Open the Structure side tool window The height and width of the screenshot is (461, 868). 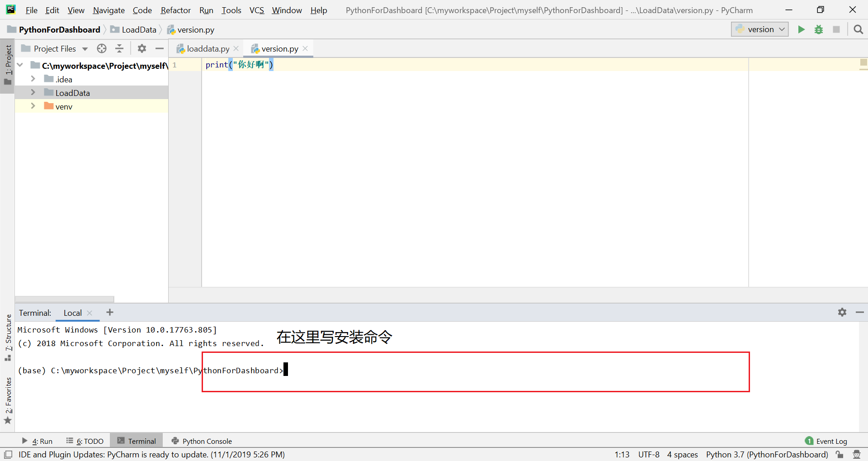[x=8, y=337]
